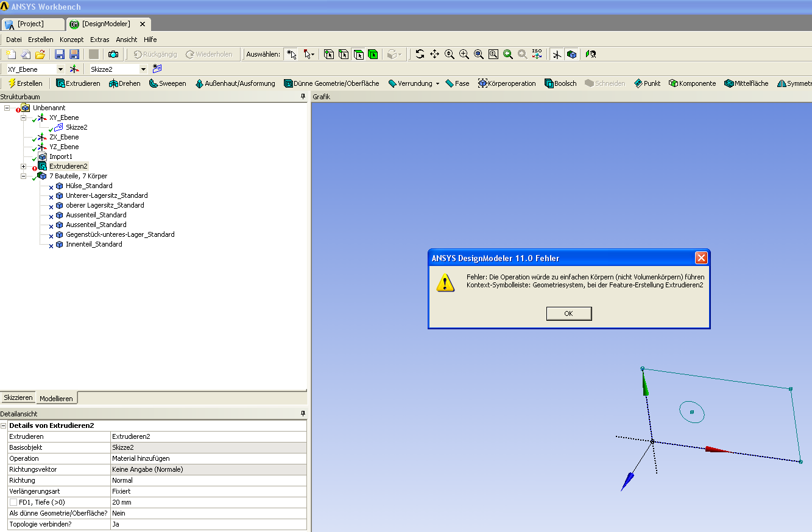
Task: Collapse the 7 Bauteile, 7 Körper node
Action: coord(24,176)
